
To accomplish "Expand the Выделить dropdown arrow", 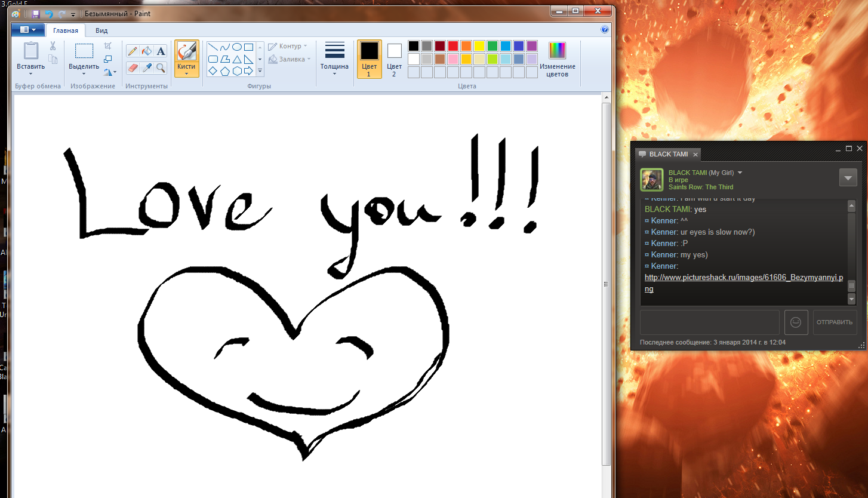I will [84, 74].
